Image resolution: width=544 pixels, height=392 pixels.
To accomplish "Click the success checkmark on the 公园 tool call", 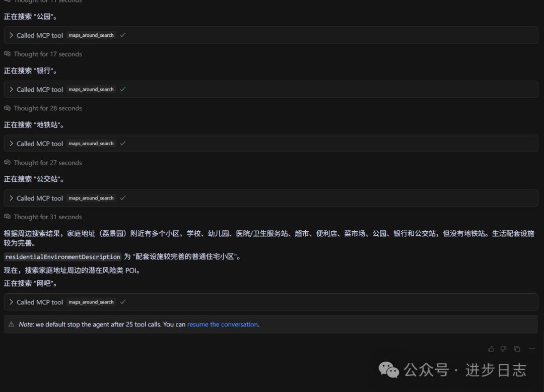I will coord(123,35).
